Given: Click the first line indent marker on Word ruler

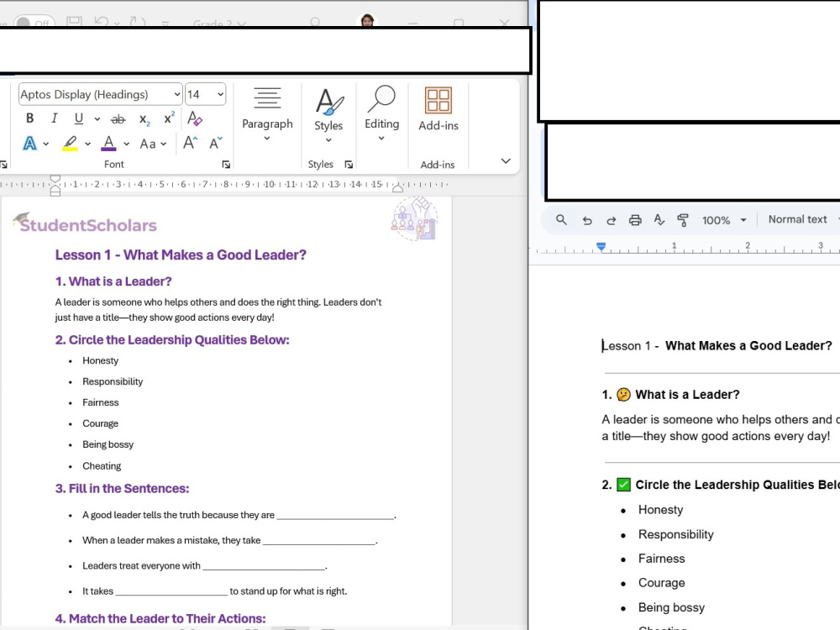Looking at the screenshot, I should 55,179.
